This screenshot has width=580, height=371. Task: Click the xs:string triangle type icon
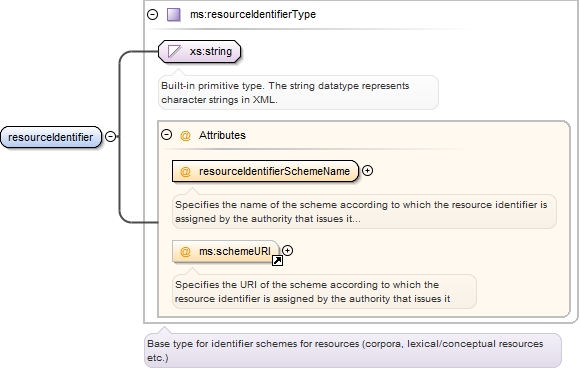(174, 51)
